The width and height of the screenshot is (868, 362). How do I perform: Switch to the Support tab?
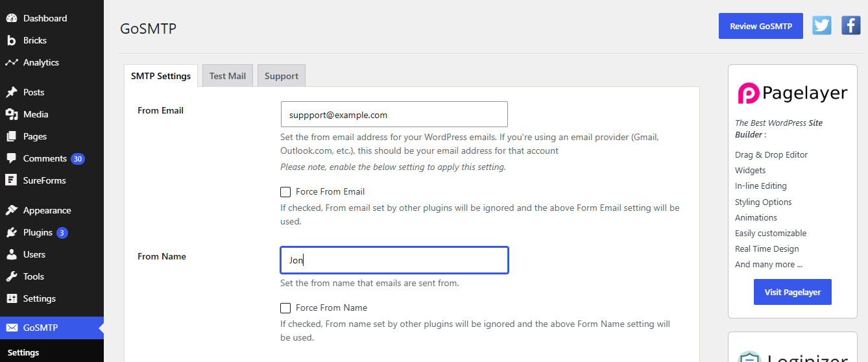click(282, 76)
